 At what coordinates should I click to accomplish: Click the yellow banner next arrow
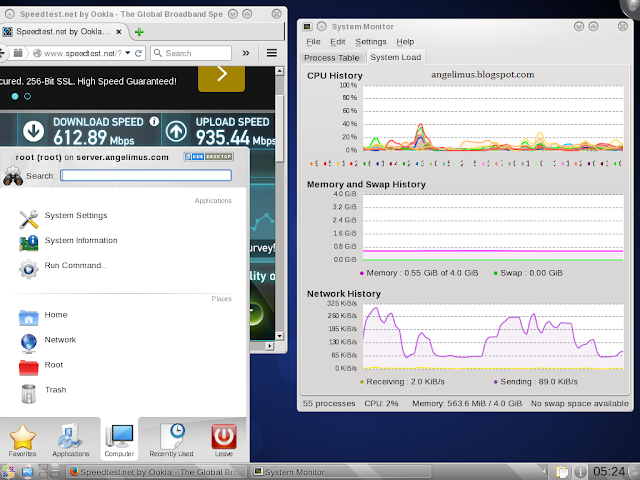(222, 76)
